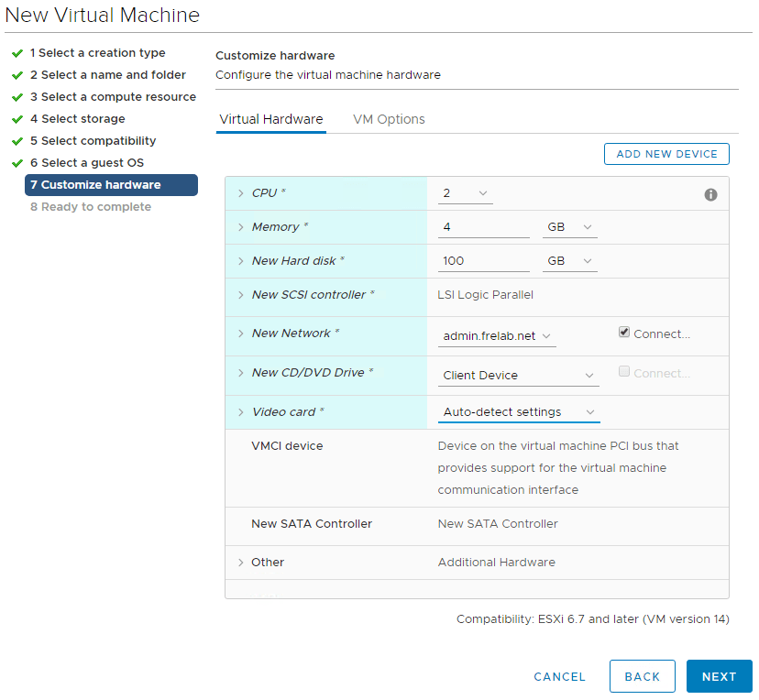759x700 pixels.
Task: Go to step 6 Select a guest OS
Action: pyautogui.click(x=87, y=163)
